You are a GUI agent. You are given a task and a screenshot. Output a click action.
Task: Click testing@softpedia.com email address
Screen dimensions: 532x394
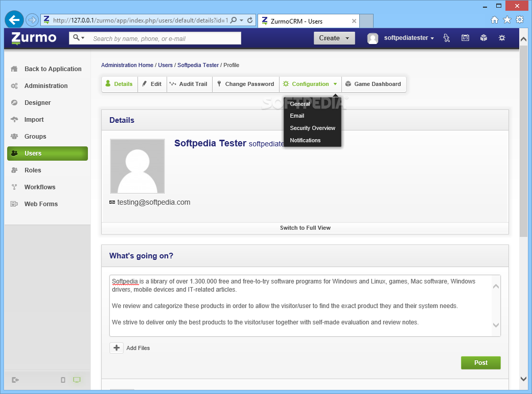[154, 203]
